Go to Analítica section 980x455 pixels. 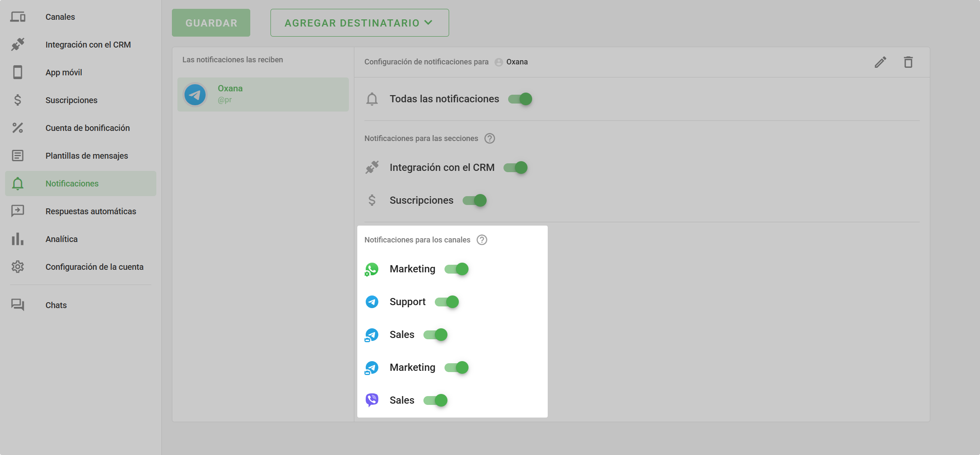click(80, 239)
